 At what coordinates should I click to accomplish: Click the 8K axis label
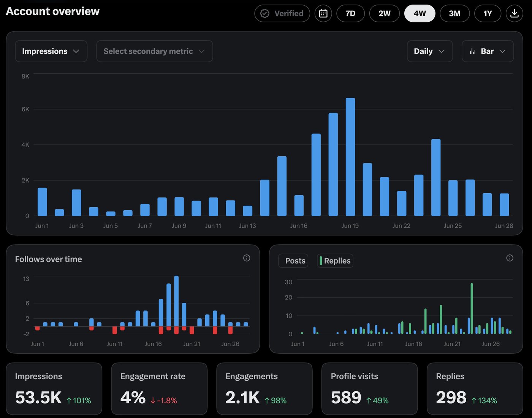coord(25,76)
